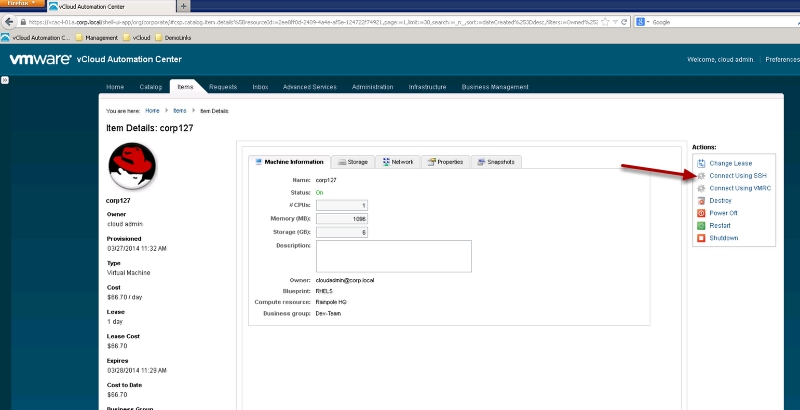This screenshot has width=800, height=410.
Task: Reload the page with refresh icon
Action: click(624, 22)
